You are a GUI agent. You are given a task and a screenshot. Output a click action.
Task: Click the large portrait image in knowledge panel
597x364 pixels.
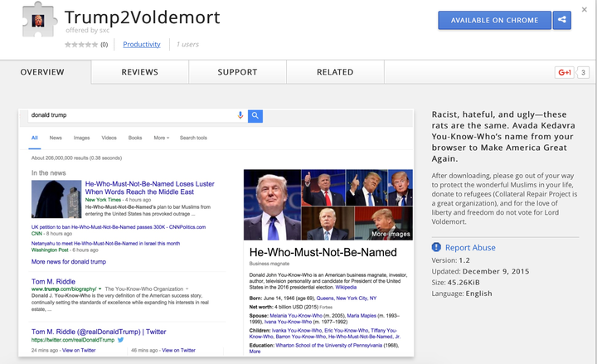tap(272, 205)
